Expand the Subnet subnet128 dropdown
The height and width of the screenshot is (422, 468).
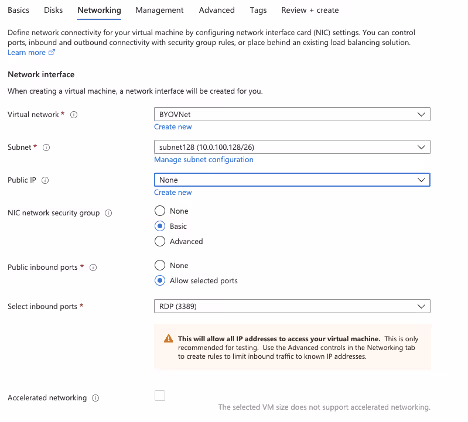(x=292, y=147)
